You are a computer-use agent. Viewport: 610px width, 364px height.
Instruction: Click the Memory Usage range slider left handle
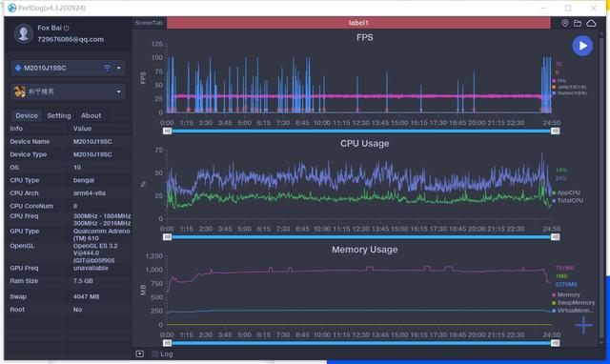pos(168,343)
